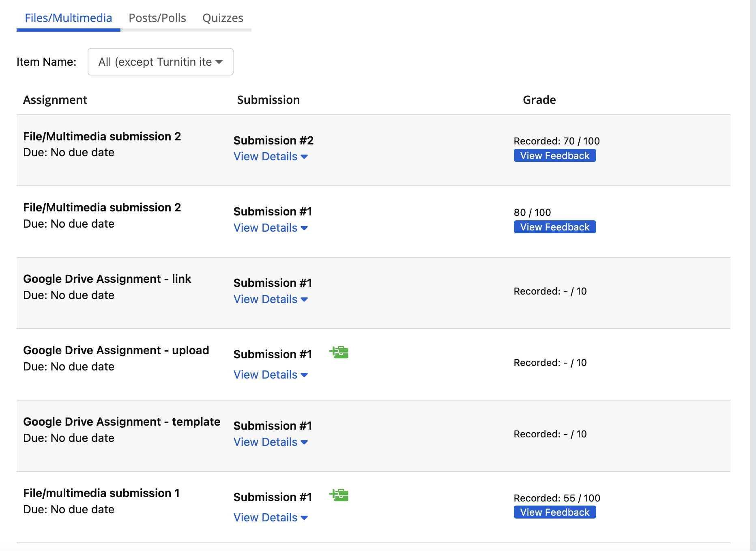Viewport: 756px width, 551px height.
Task: Expand View Details for Google Drive Assignment - template
Action: (x=271, y=442)
